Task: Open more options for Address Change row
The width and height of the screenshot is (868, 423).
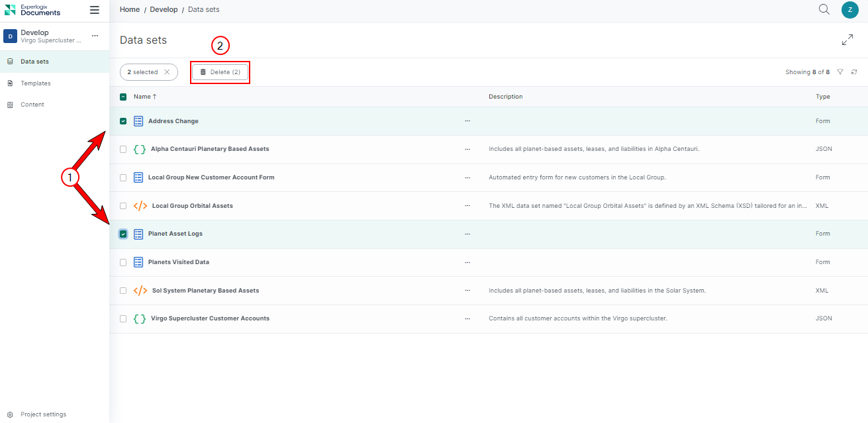Action: 467,121
